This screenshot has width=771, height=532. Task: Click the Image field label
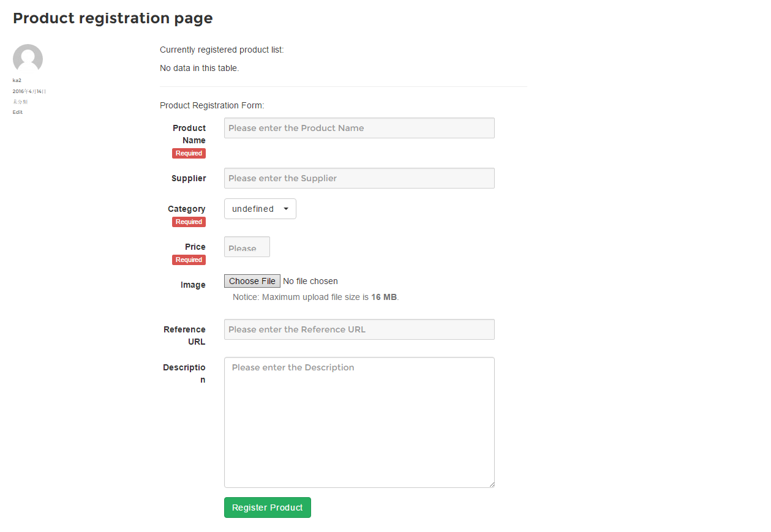coord(193,285)
